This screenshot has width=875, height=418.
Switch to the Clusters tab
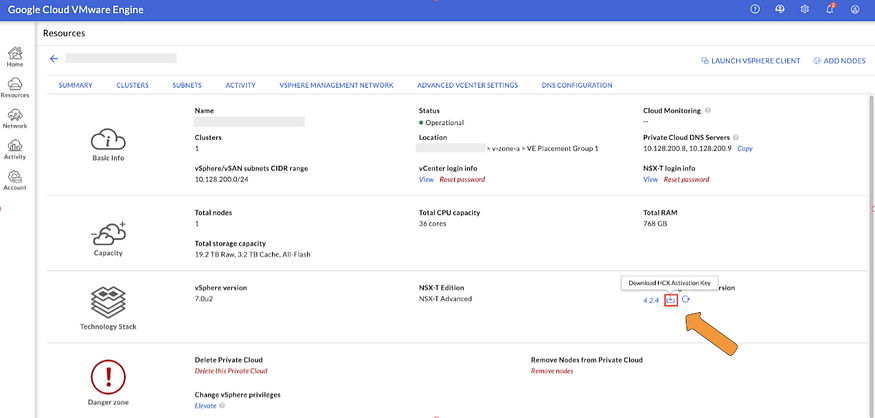(132, 85)
